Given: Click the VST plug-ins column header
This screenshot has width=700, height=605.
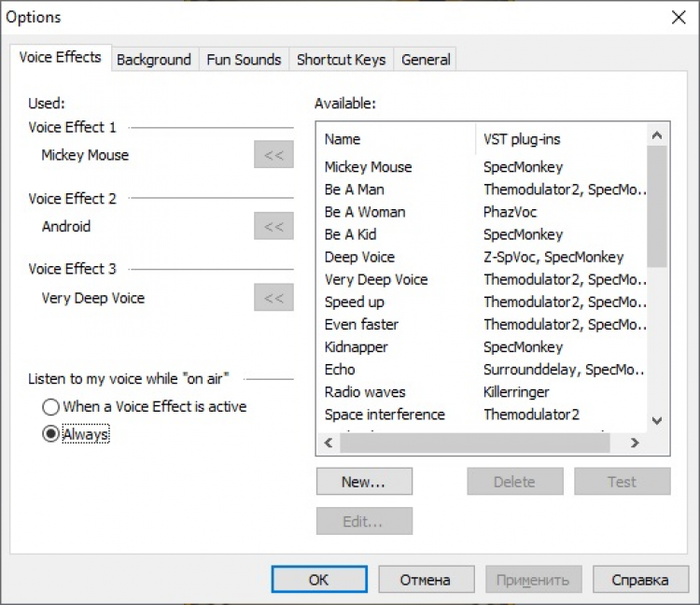Looking at the screenshot, I should coord(560,139).
